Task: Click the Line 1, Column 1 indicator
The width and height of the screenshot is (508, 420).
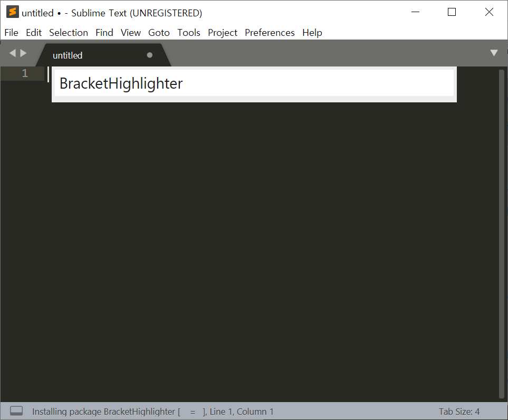Action: click(242, 412)
